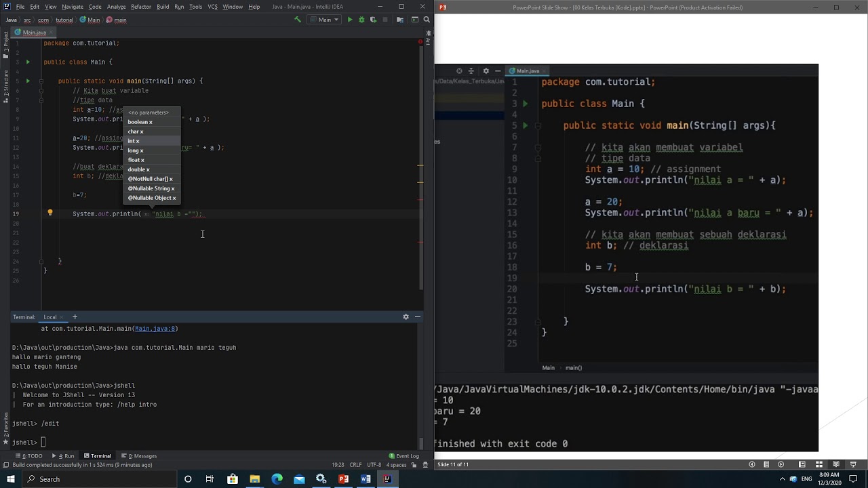Click the run gutter arrow beside the main method

point(28,81)
